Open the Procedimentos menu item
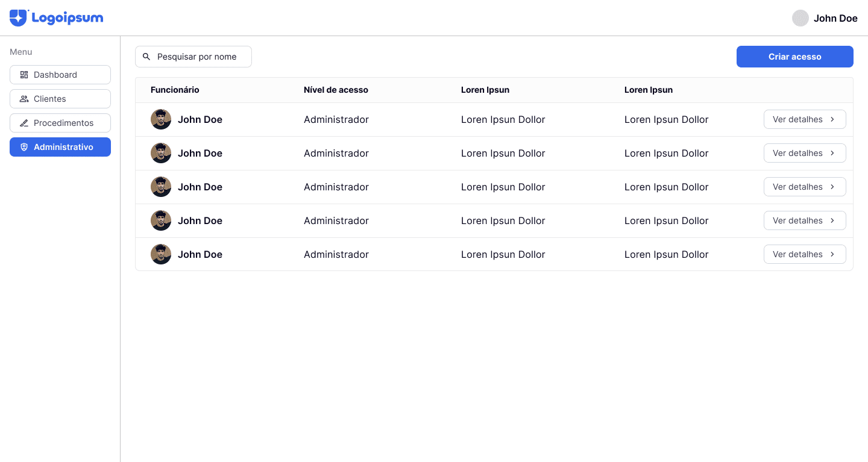Screen dimensions: 868x462 click(60, 123)
